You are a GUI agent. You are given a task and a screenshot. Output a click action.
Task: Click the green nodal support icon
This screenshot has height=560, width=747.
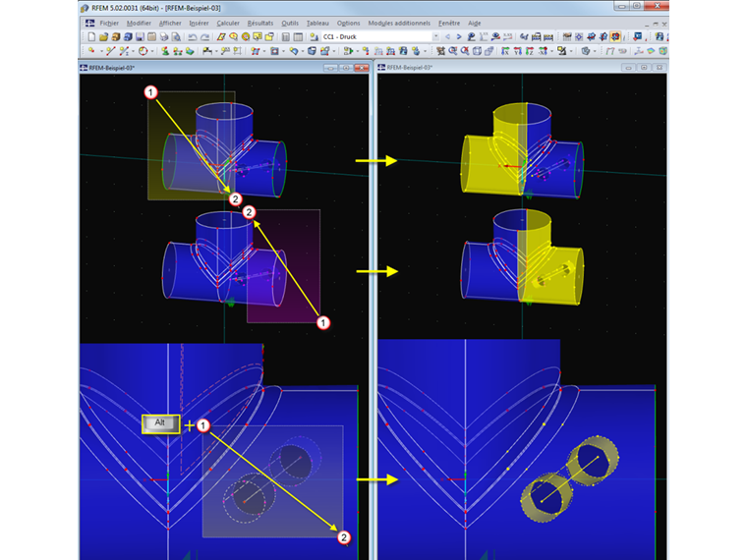pyautogui.click(x=165, y=51)
